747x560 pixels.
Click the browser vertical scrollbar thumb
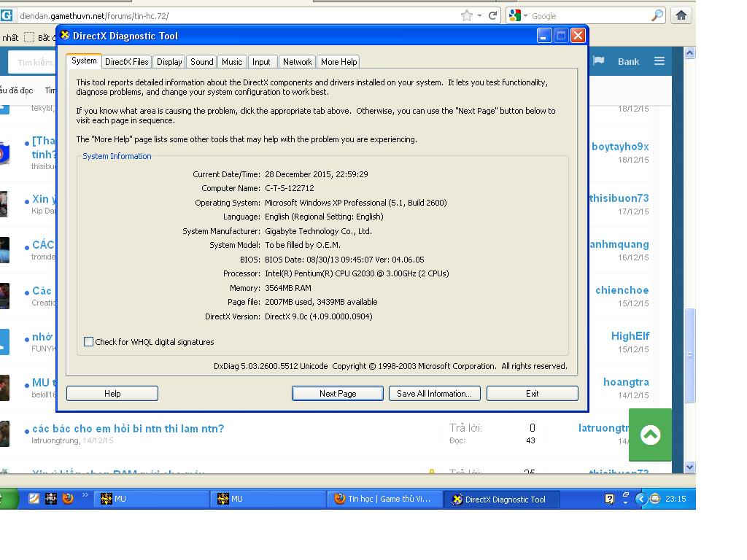(x=689, y=355)
